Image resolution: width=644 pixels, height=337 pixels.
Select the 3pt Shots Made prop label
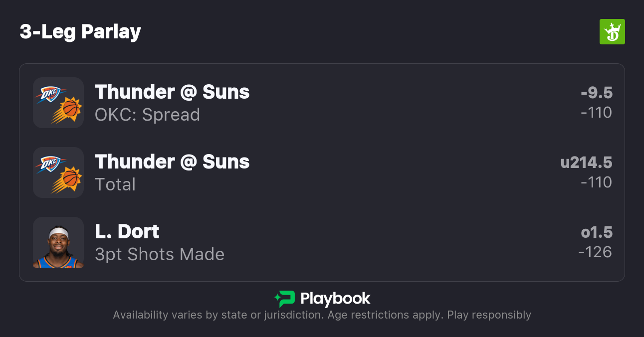160,254
